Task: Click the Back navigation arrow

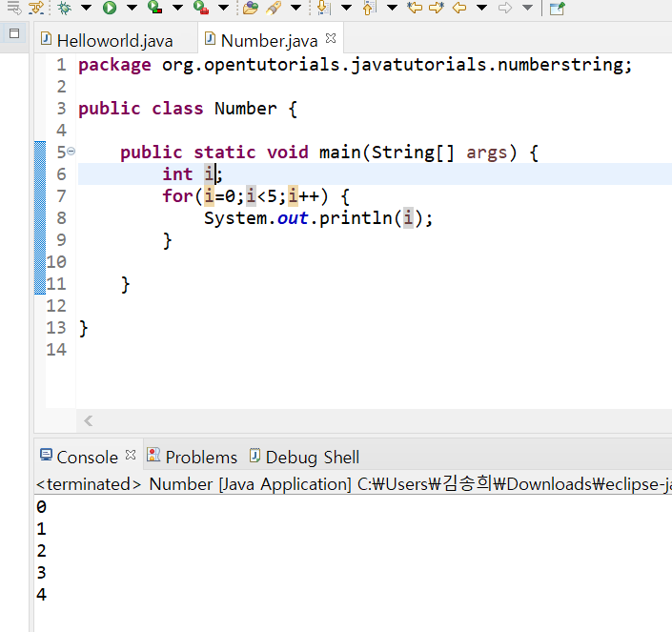Action: coord(459,8)
